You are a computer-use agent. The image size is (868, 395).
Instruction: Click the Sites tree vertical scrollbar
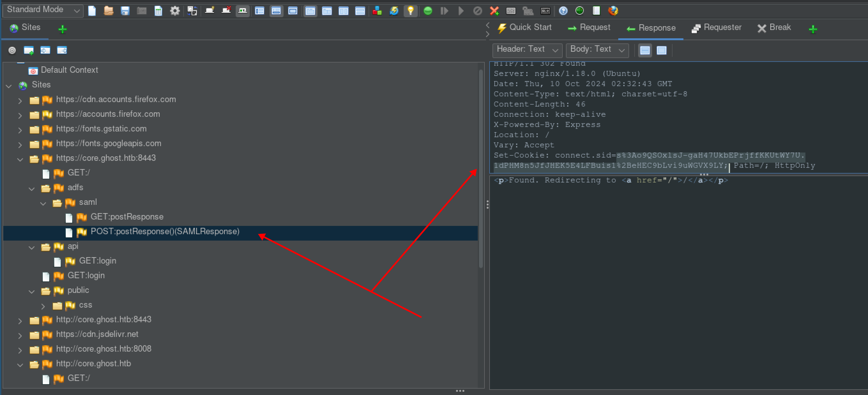pos(481,168)
